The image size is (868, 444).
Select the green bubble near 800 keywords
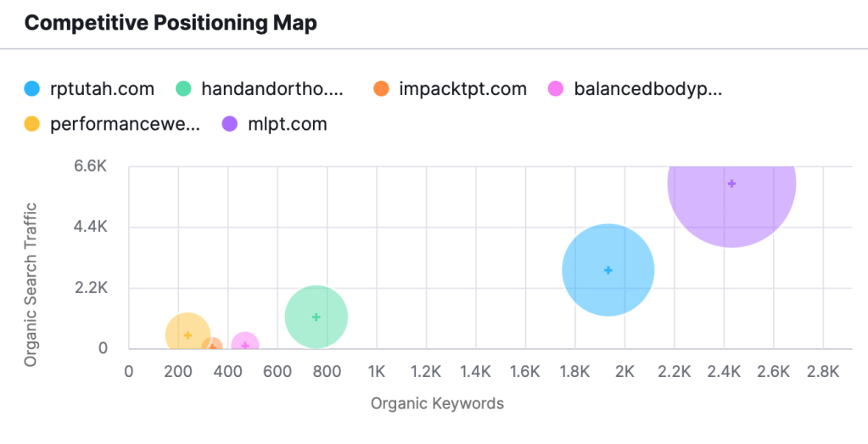316,317
